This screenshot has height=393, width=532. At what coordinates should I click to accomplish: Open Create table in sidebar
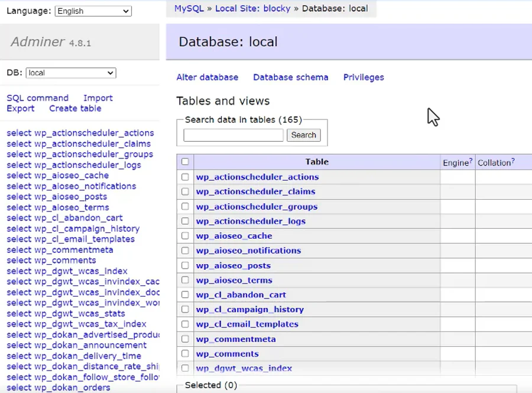coord(75,109)
